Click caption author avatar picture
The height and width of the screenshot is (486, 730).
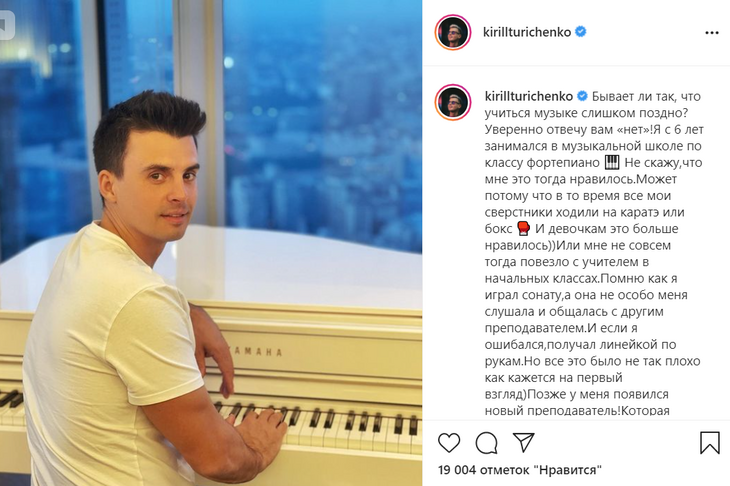click(x=453, y=102)
